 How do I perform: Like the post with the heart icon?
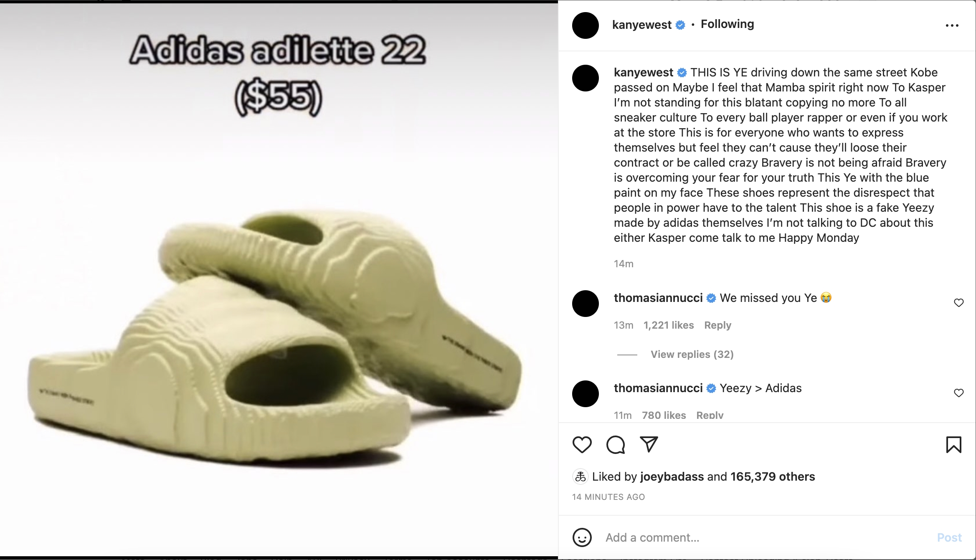point(582,445)
